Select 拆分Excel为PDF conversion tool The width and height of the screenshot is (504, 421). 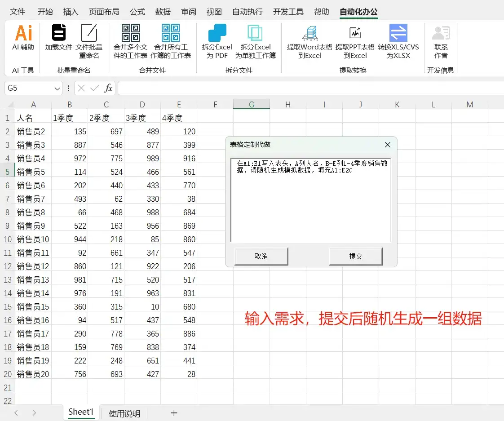pyautogui.click(x=217, y=40)
